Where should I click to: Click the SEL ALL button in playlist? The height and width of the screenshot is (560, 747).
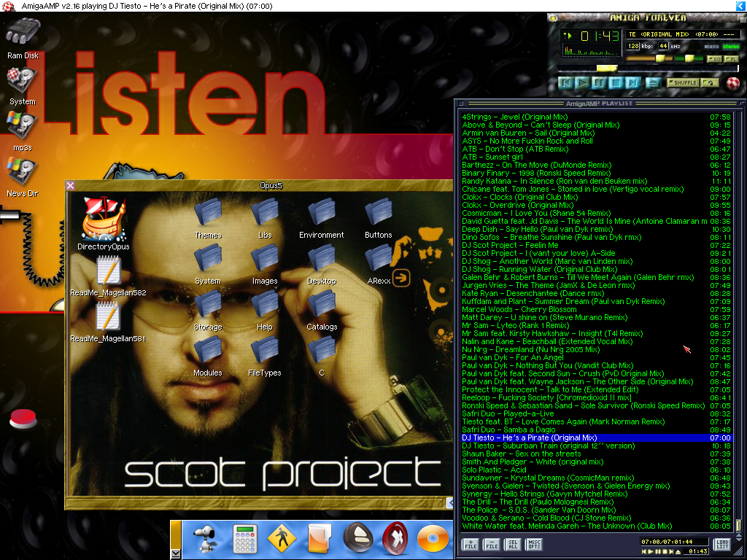tap(513, 544)
